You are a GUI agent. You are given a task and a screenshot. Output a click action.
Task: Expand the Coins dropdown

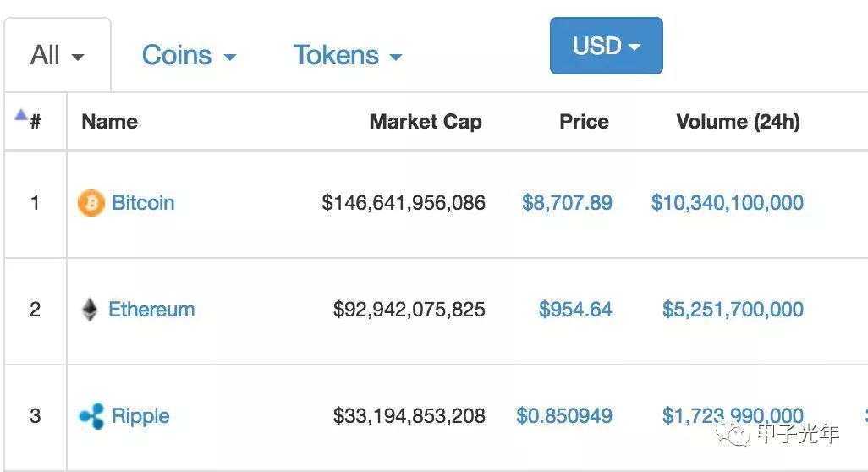click(189, 56)
